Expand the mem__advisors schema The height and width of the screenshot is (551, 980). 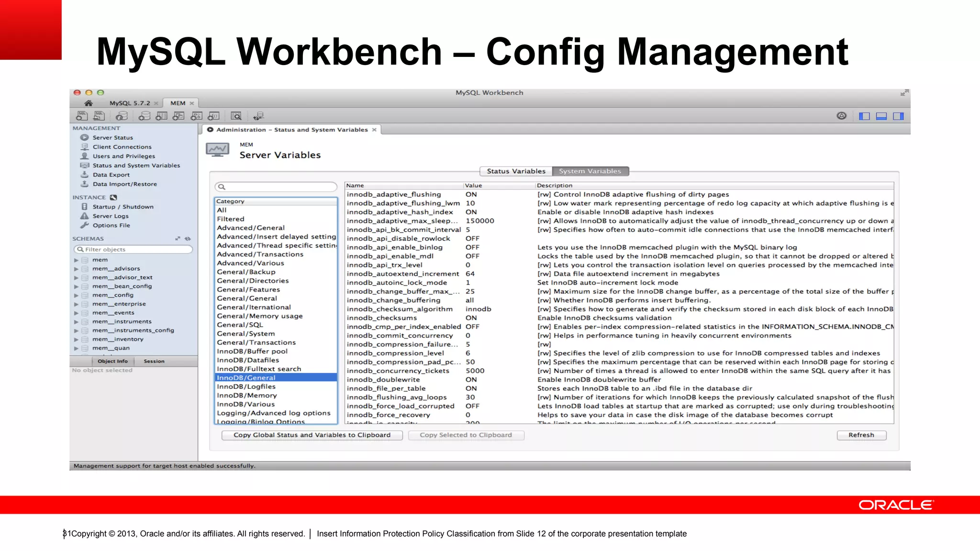pos(76,269)
